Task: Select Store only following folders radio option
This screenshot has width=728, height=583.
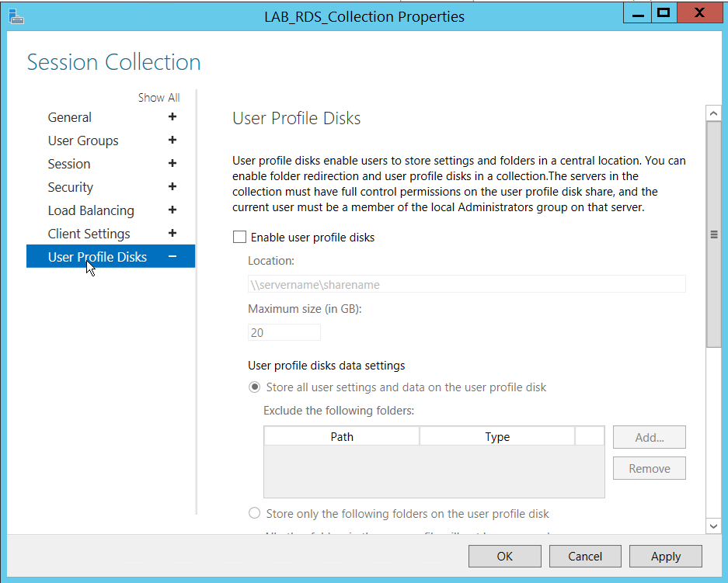Action: 254,513
